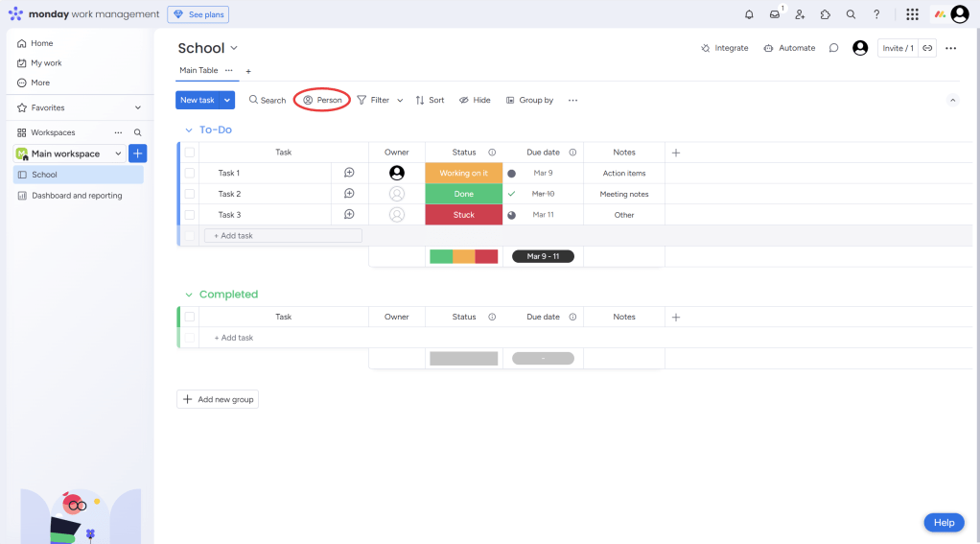The height and width of the screenshot is (544, 980).
Task: Check the checkbox for Task 1
Action: [x=190, y=173]
